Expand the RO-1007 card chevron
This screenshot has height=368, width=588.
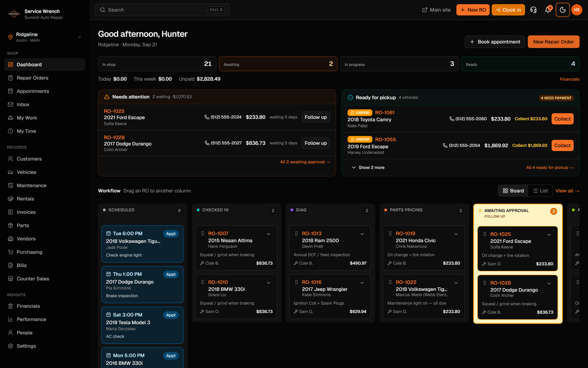coord(268,234)
